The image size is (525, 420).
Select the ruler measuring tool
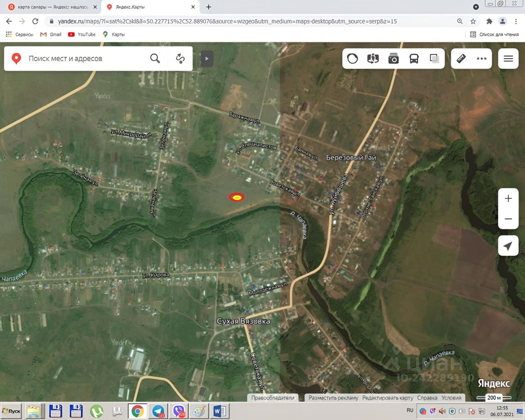pos(461,59)
